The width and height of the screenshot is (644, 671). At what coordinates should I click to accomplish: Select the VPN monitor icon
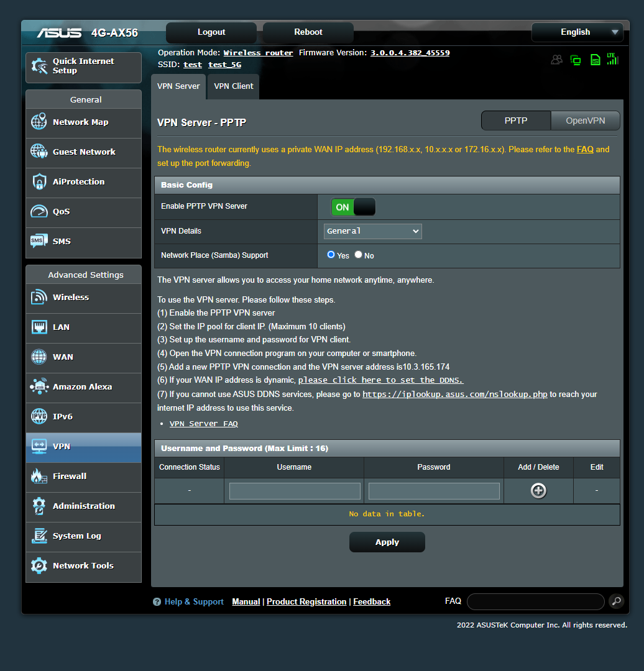click(39, 446)
